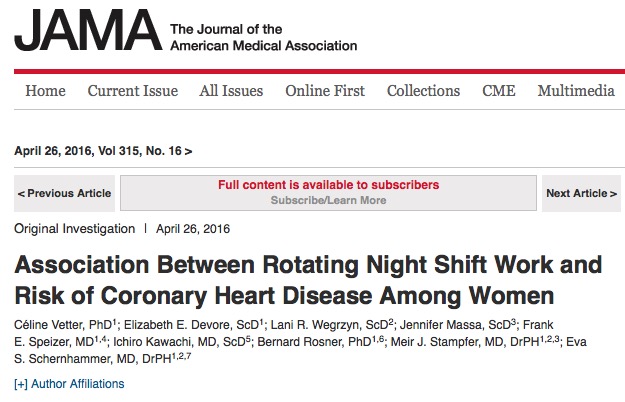Select Online First tab
The width and height of the screenshot is (625, 402).
click(325, 91)
